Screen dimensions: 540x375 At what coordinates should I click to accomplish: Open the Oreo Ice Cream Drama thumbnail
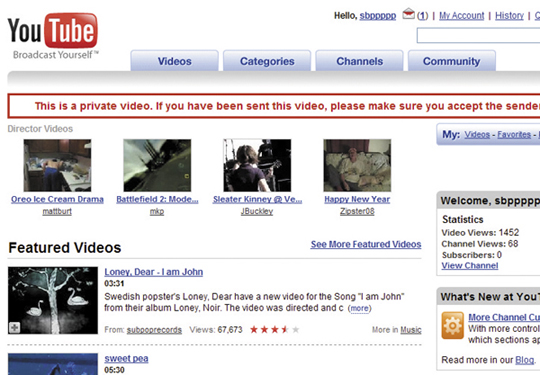tap(57, 165)
